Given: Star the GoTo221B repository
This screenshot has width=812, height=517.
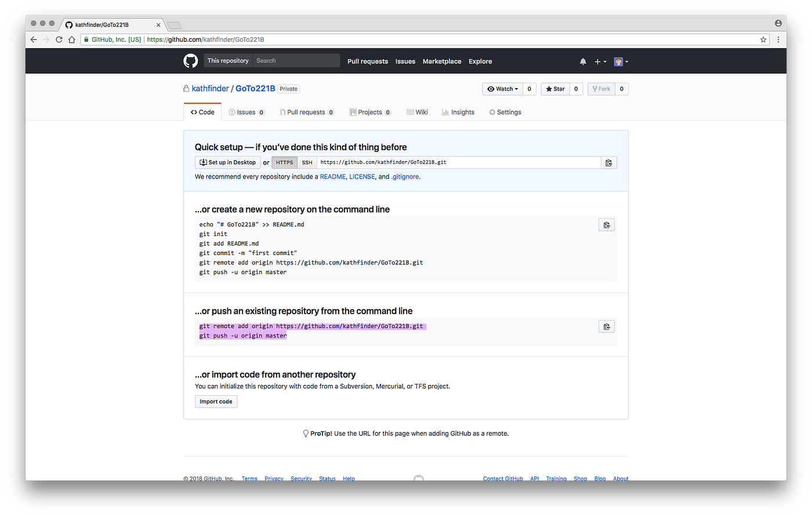Looking at the screenshot, I should tap(554, 89).
